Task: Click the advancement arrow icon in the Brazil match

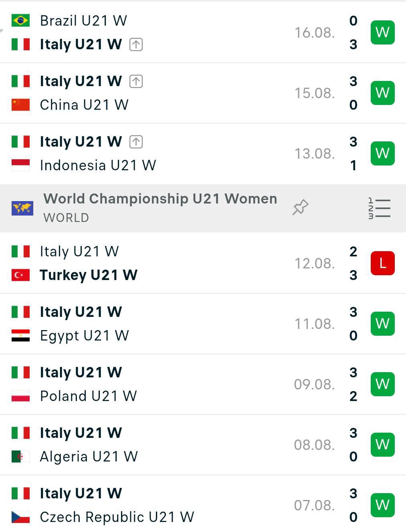Action: (136, 44)
